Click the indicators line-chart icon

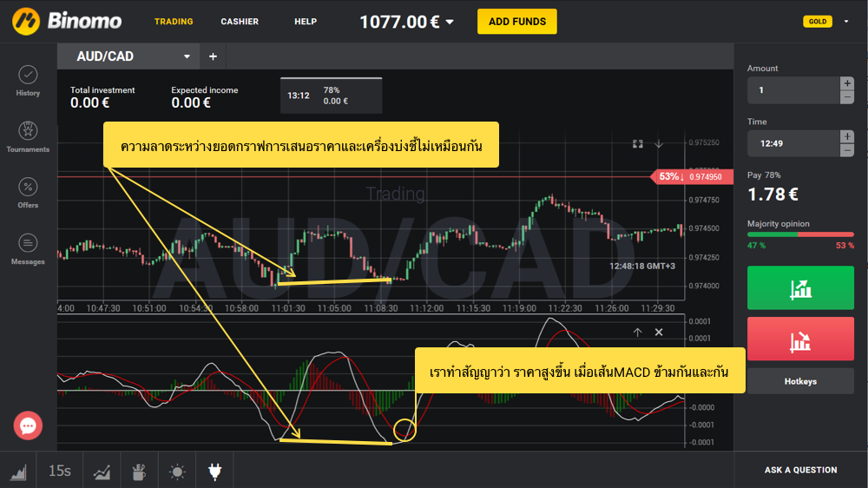coord(102,472)
